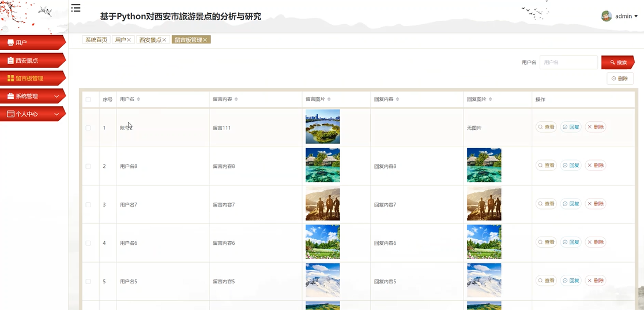
Task: Delete the 用户名8 row
Action: (596, 165)
